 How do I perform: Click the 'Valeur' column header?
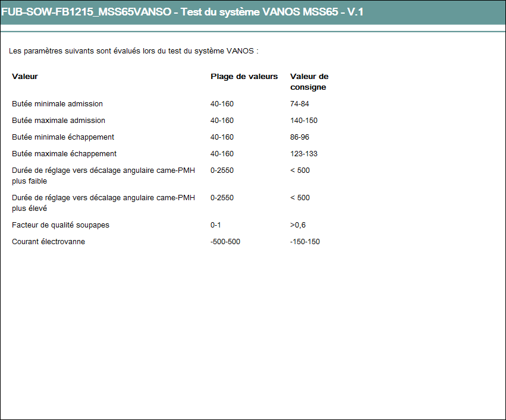click(25, 77)
